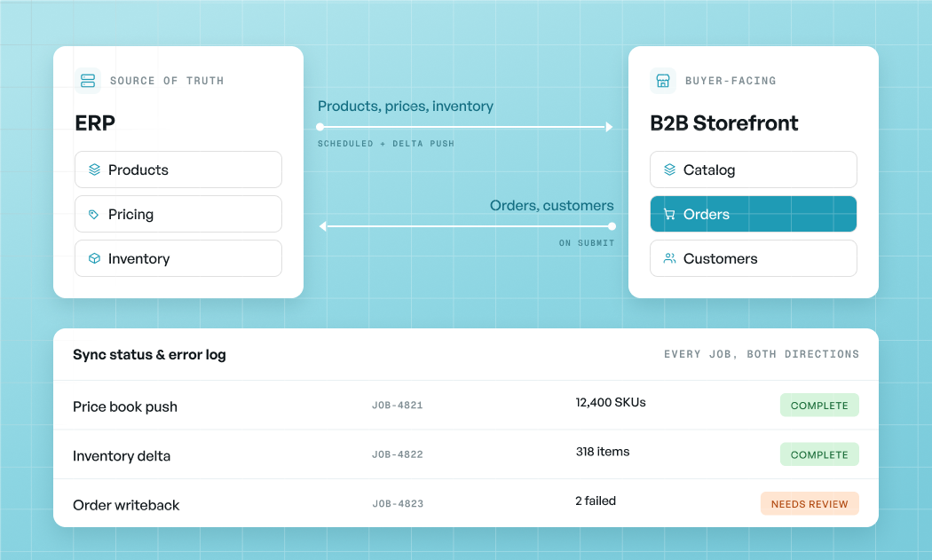The height and width of the screenshot is (560, 932).
Task: Click the 'B2B Storefront' card title
Action: 724,123
